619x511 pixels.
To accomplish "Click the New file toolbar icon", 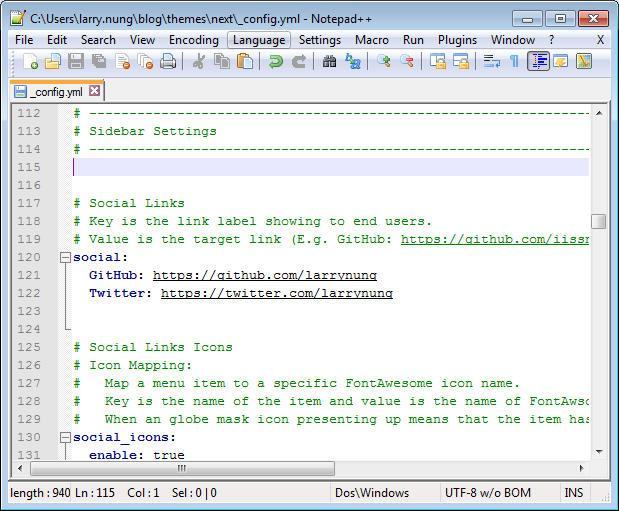I will (x=30, y=62).
